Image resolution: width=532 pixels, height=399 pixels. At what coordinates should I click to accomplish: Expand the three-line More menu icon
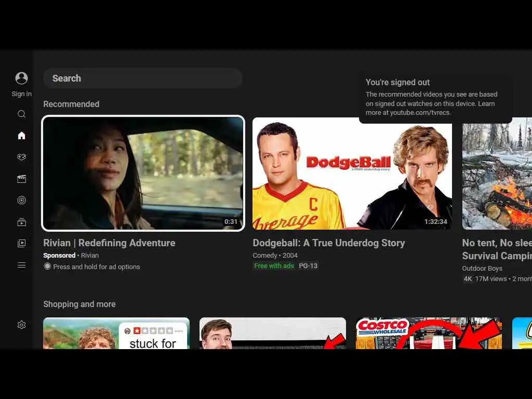pos(21,265)
